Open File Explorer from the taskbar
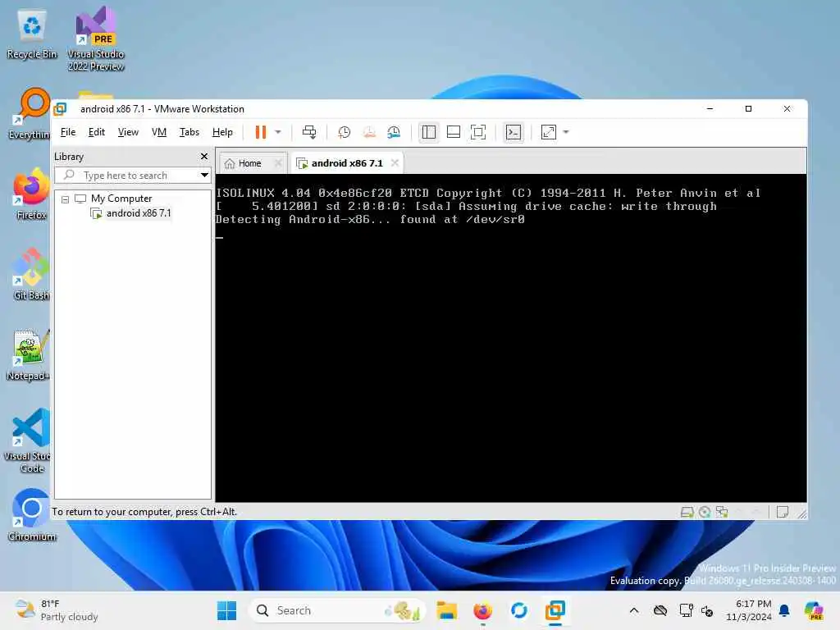Viewport: 840px width, 630px height. click(447, 610)
